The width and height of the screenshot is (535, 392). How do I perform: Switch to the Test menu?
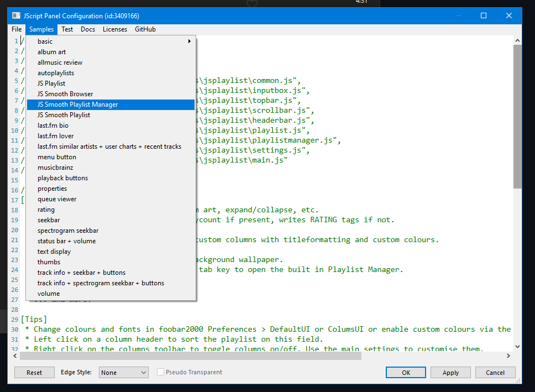click(67, 29)
